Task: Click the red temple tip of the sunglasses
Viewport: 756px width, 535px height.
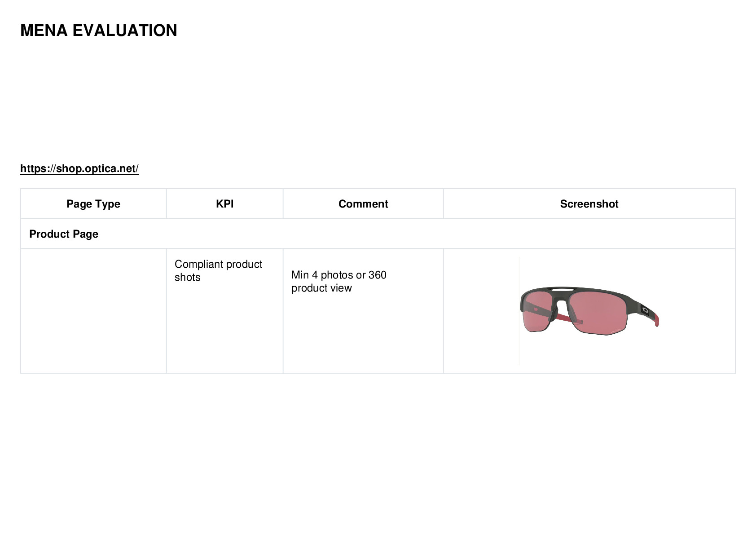Action: pos(656,319)
